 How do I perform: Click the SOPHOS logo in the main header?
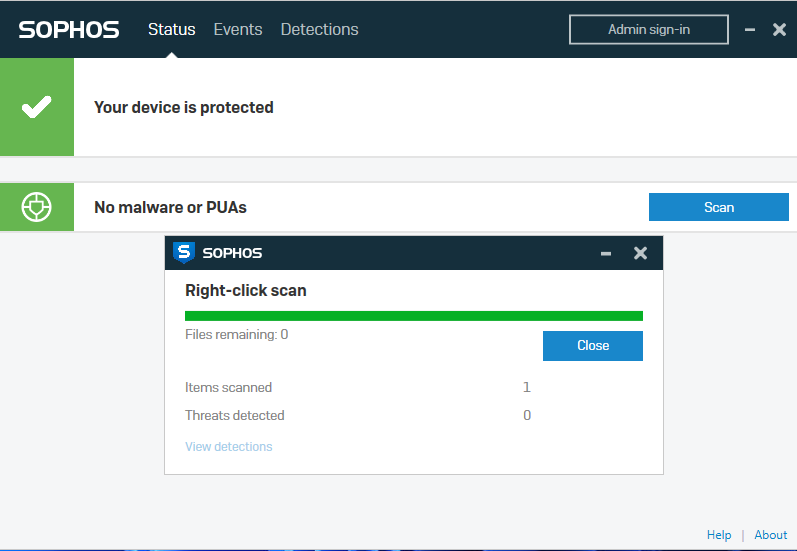tap(69, 30)
